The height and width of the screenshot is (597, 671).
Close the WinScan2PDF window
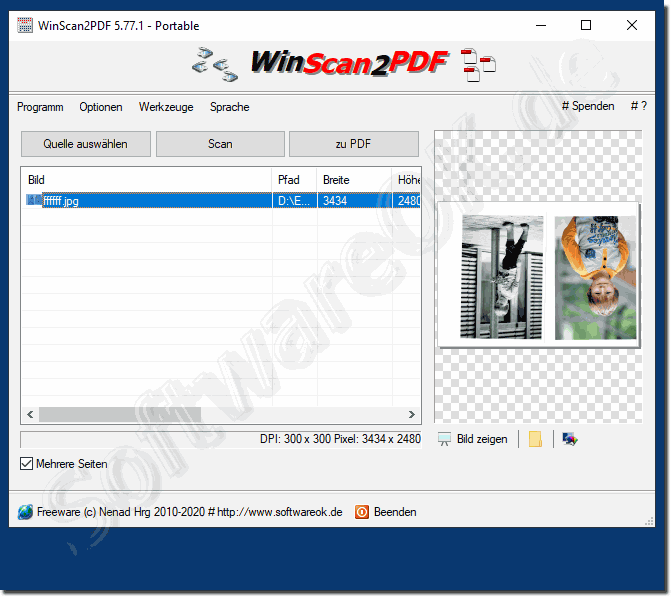click(x=632, y=25)
